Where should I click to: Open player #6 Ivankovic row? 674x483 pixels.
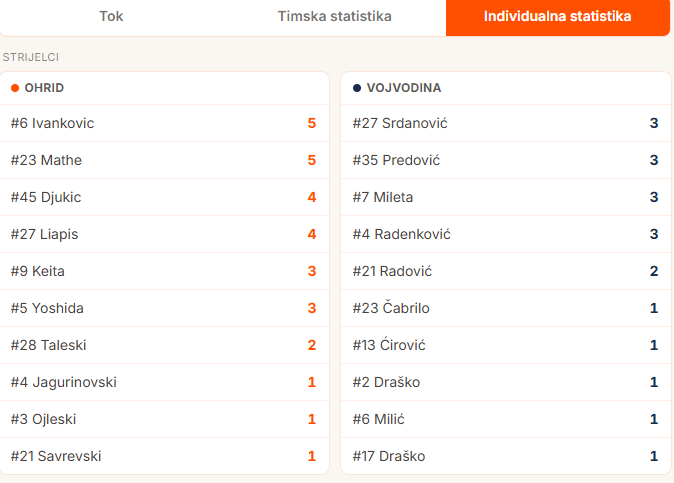(165, 123)
